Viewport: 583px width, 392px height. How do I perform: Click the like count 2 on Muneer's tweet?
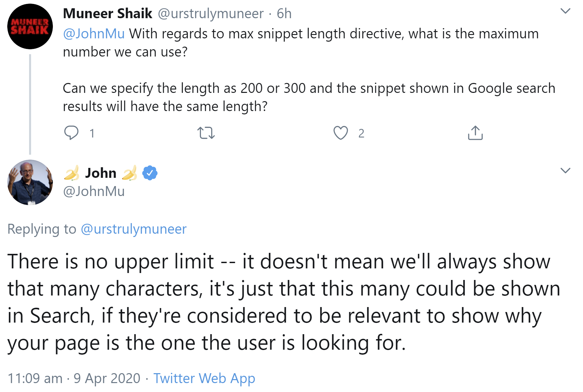point(361,133)
